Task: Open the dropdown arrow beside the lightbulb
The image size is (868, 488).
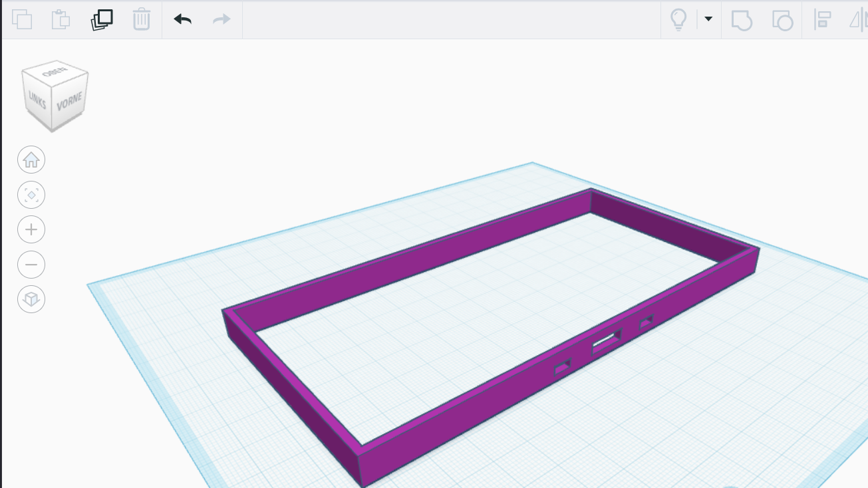Action: [708, 19]
